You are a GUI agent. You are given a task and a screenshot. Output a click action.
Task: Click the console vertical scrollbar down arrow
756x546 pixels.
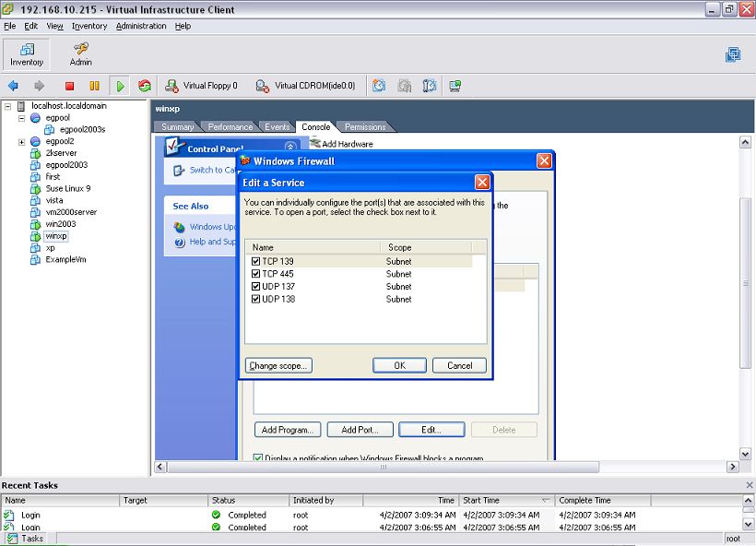point(745,454)
